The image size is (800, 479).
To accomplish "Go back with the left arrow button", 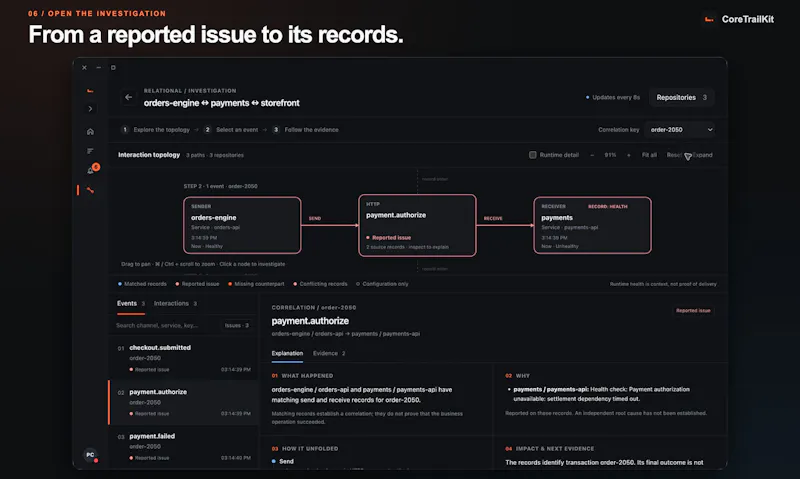I will click(129, 97).
